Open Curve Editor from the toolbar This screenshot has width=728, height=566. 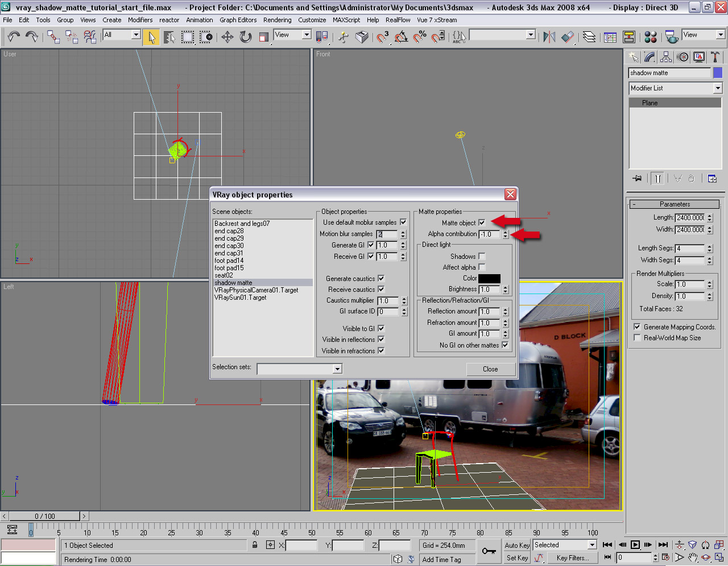610,38
